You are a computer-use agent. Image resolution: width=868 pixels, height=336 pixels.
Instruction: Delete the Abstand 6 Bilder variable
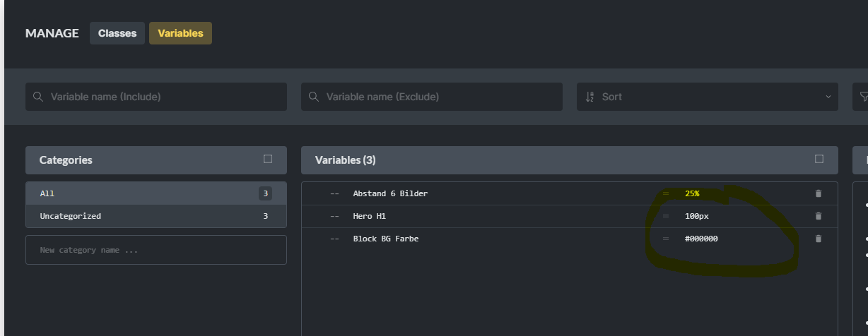[x=819, y=193]
